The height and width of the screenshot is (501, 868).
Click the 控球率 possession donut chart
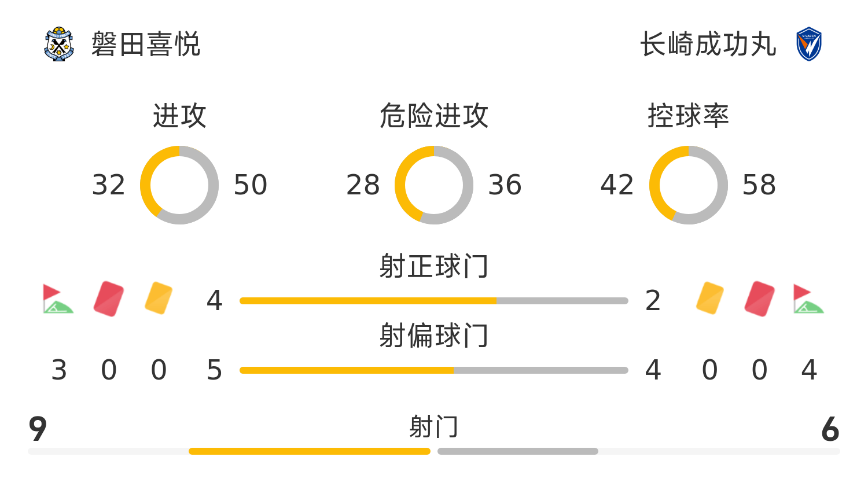(689, 185)
